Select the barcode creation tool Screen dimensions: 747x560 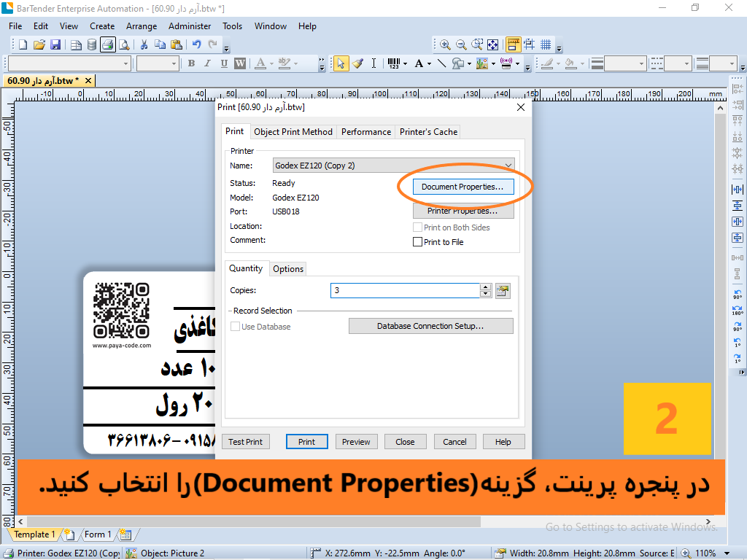[394, 63]
